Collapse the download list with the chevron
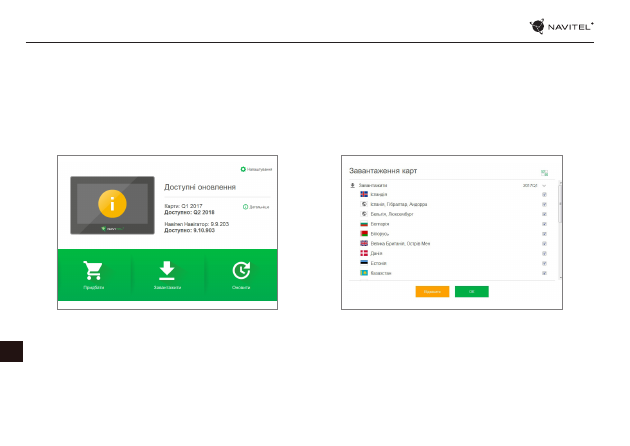Image resolution: width=630 pixels, height=446 pixels. pyautogui.click(x=544, y=186)
